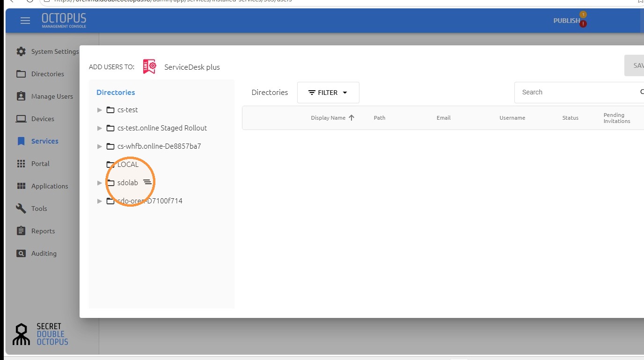Click the ServiceDesk plus service icon
The image size is (644, 360).
[149, 67]
